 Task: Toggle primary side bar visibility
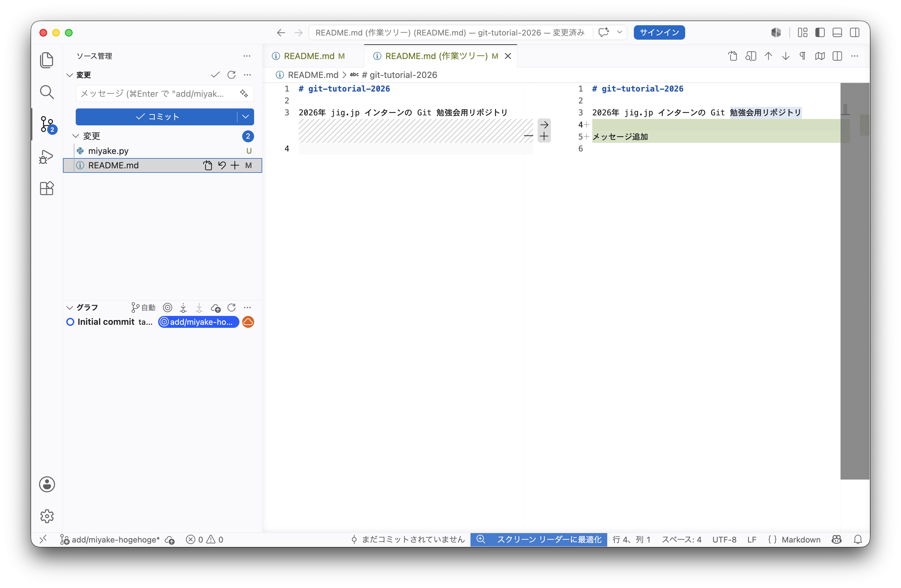click(x=820, y=32)
